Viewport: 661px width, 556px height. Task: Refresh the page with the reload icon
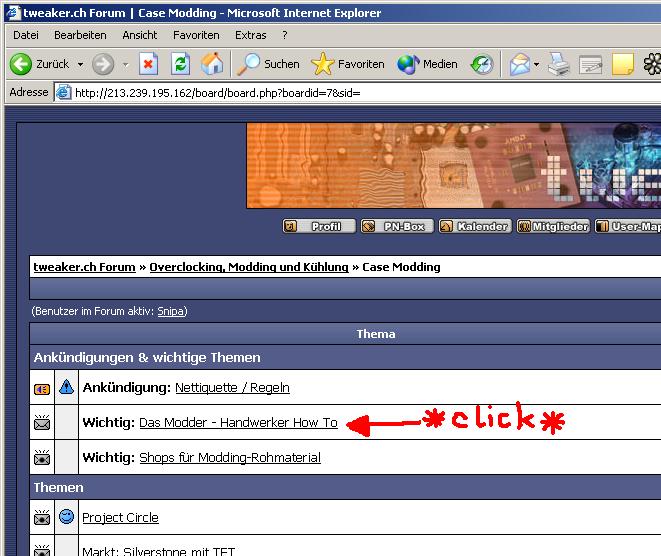pos(180,64)
